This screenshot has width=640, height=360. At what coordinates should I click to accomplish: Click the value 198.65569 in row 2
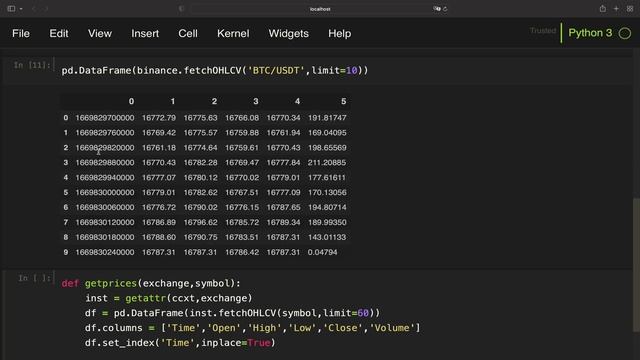point(327,148)
